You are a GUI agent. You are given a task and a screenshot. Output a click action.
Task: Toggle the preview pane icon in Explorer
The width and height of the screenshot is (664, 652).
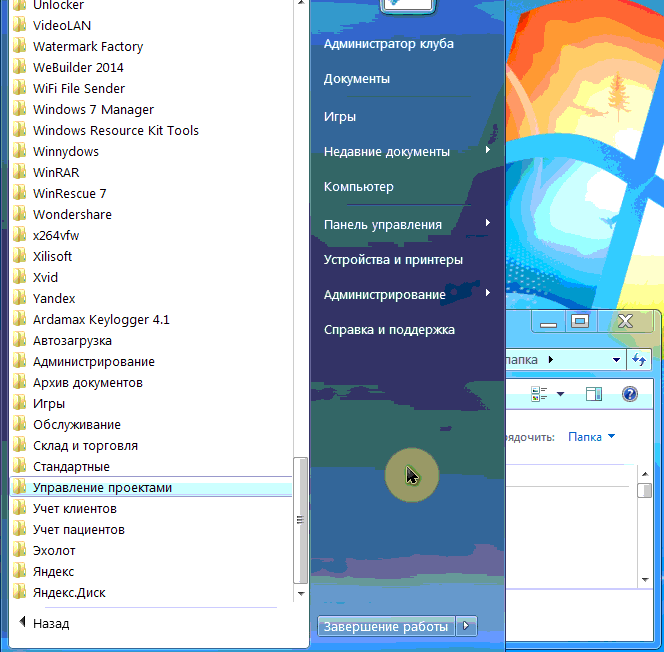pos(594,394)
